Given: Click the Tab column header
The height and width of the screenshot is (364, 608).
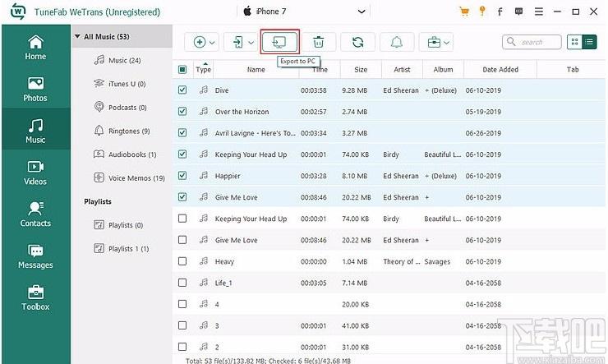Looking at the screenshot, I should pos(573,69).
